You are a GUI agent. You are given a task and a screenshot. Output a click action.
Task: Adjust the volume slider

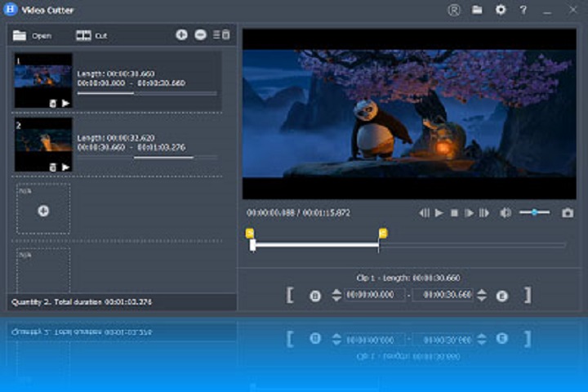(535, 212)
